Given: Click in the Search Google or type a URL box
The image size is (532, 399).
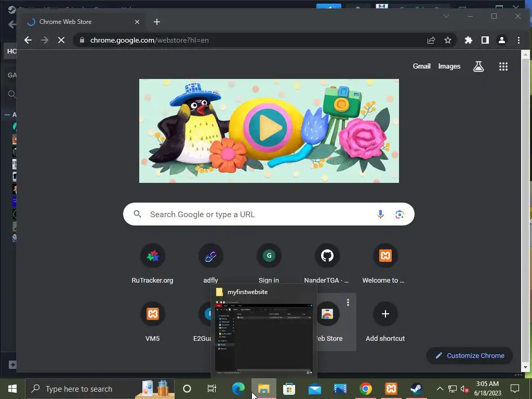Looking at the screenshot, I should pyautogui.click(x=269, y=214).
